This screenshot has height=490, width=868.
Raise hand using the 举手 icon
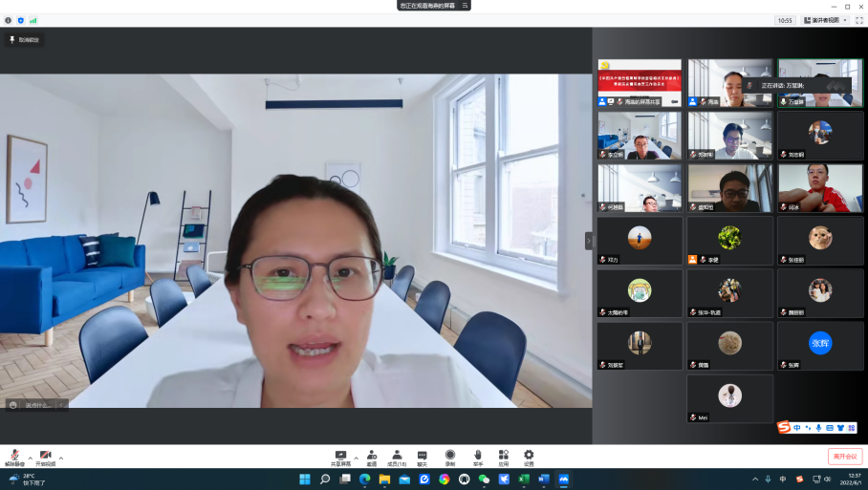click(477, 456)
